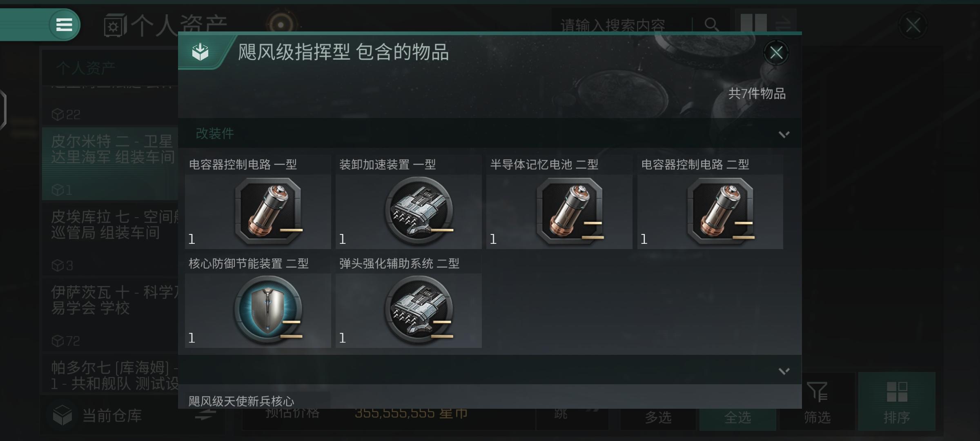This screenshot has height=441, width=980.
Task: Toggle 多选 multi-select mode
Action: click(658, 417)
